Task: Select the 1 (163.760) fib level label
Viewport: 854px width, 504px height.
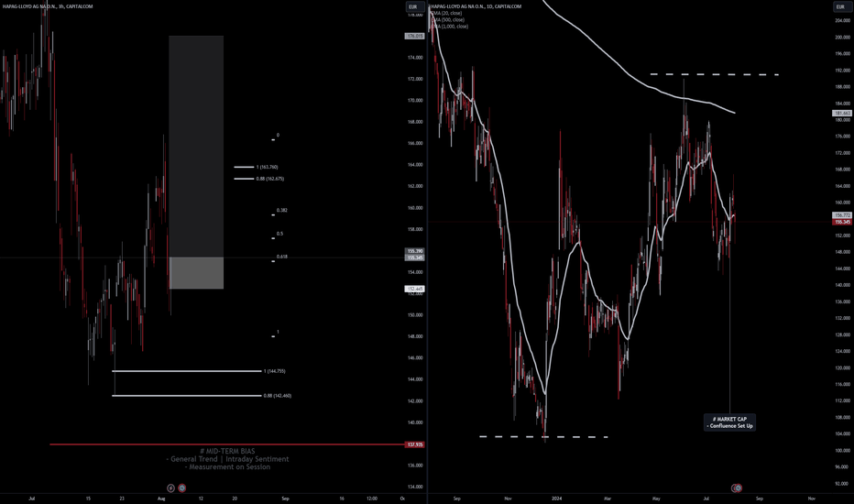Action: (267, 168)
